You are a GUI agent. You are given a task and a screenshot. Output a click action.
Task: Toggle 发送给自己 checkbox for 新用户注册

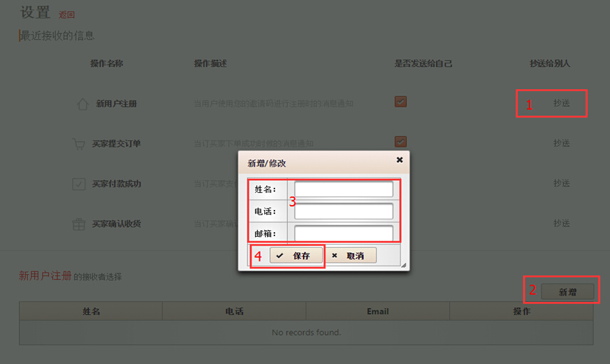400,101
